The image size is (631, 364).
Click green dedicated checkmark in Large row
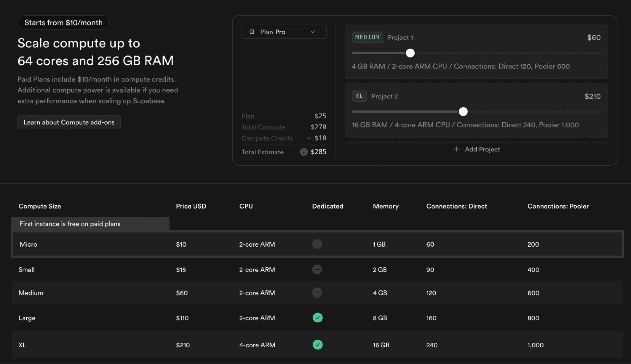click(318, 318)
